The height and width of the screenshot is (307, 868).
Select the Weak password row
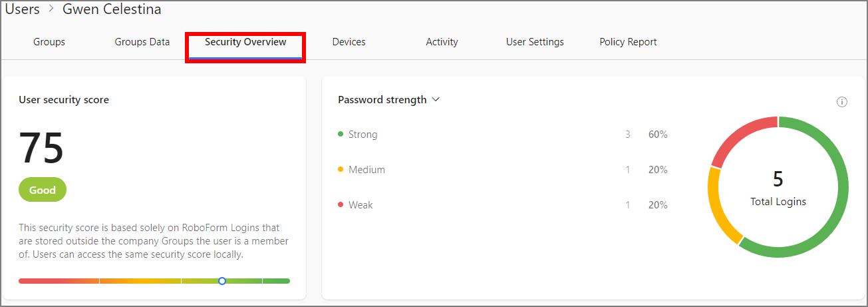(x=361, y=205)
